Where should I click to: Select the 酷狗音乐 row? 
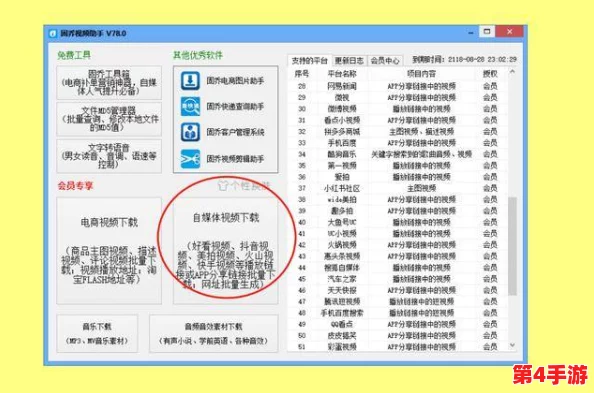coord(398,154)
